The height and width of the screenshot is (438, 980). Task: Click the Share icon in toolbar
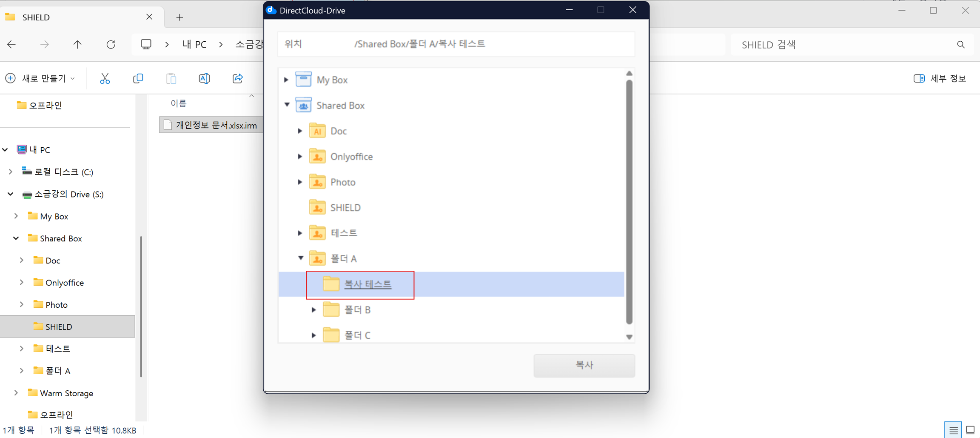pos(237,78)
